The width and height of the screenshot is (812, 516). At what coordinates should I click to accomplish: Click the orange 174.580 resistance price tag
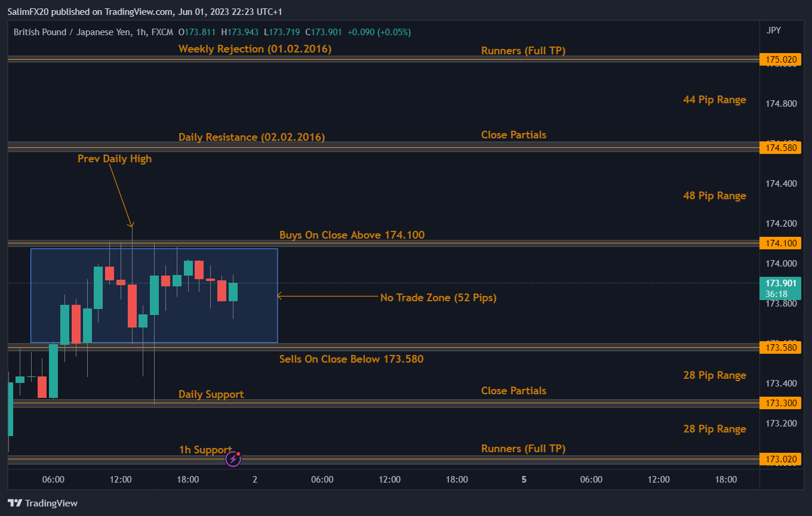pyautogui.click(x=780, y=147)
